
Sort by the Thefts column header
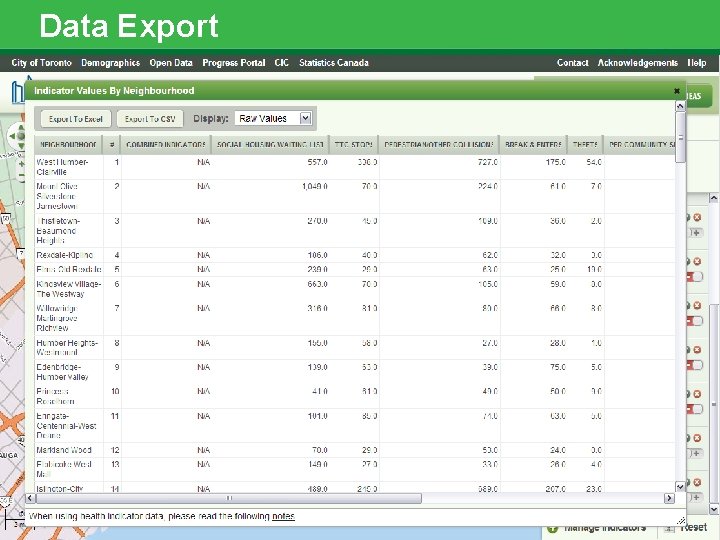coord(585,145)
